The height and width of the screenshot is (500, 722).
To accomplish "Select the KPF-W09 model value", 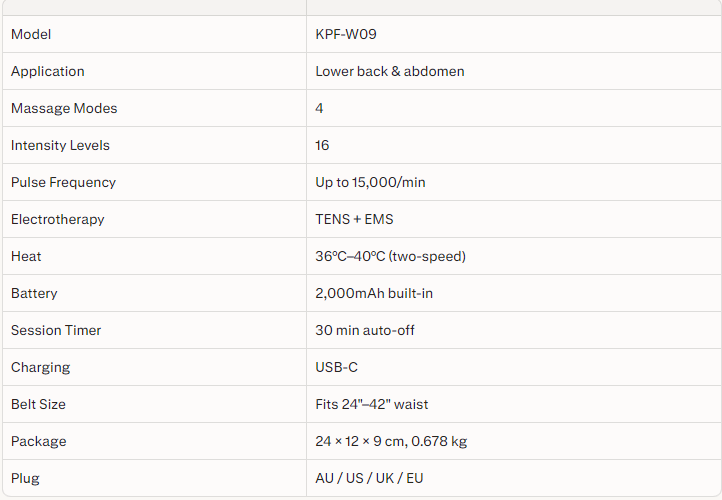I will pos(346,34).
